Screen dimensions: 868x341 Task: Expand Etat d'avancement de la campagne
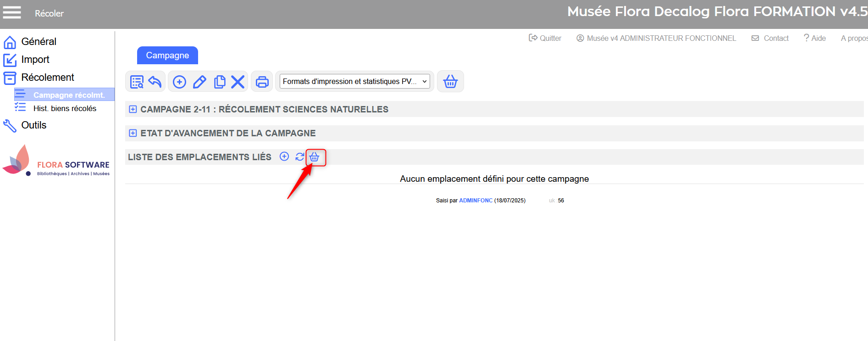tap(133, 133)
